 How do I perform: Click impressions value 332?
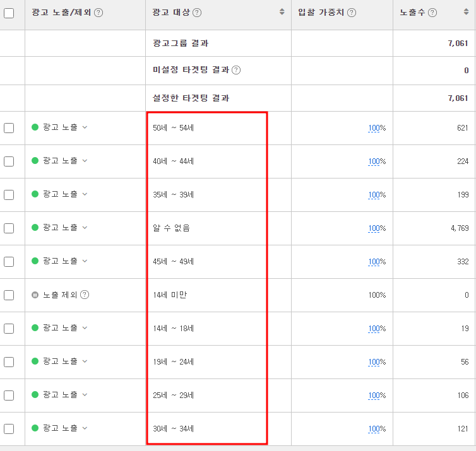[x=463, y=261]
